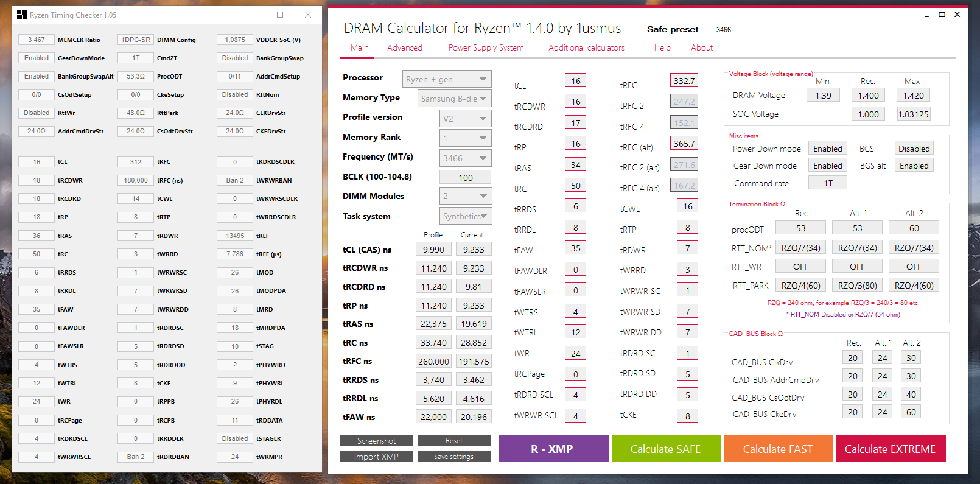Click the Power Down mode Enabled field
The image size is (980, 484).
pos(828,148)
